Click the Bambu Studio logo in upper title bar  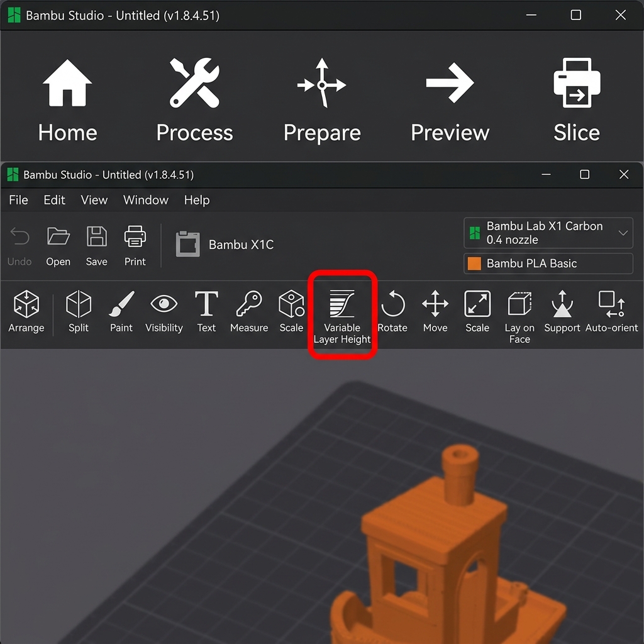pyautogui.click(x=14, y=15)
